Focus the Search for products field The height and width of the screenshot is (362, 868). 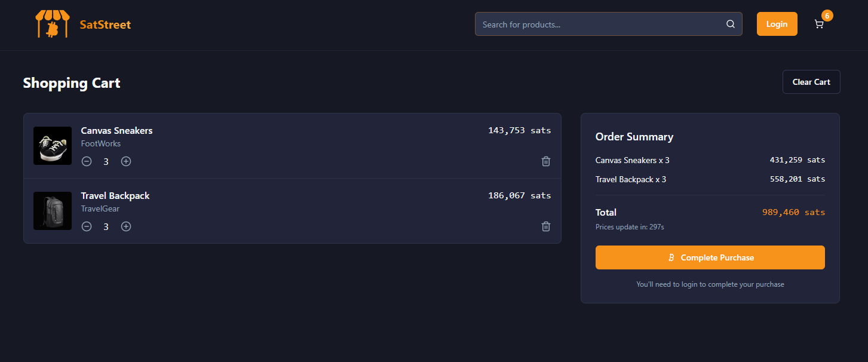(x=597, y=24)
